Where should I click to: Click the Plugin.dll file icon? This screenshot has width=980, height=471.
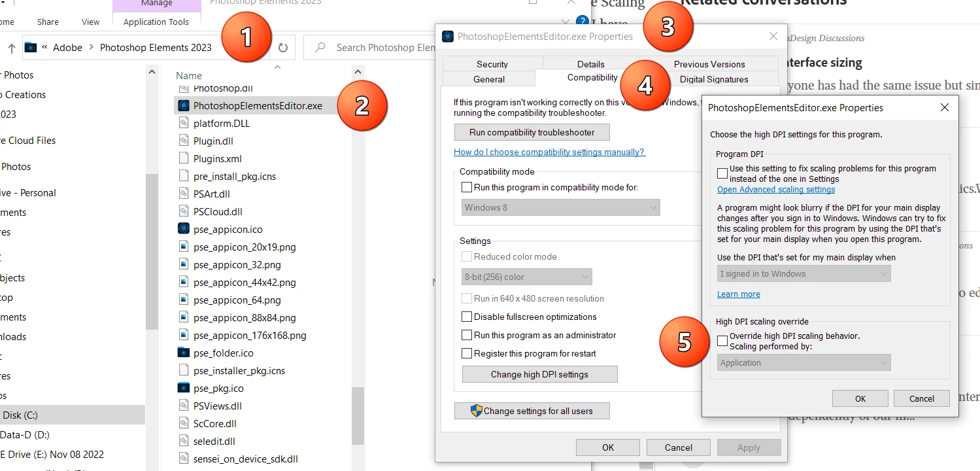point(184,141)
